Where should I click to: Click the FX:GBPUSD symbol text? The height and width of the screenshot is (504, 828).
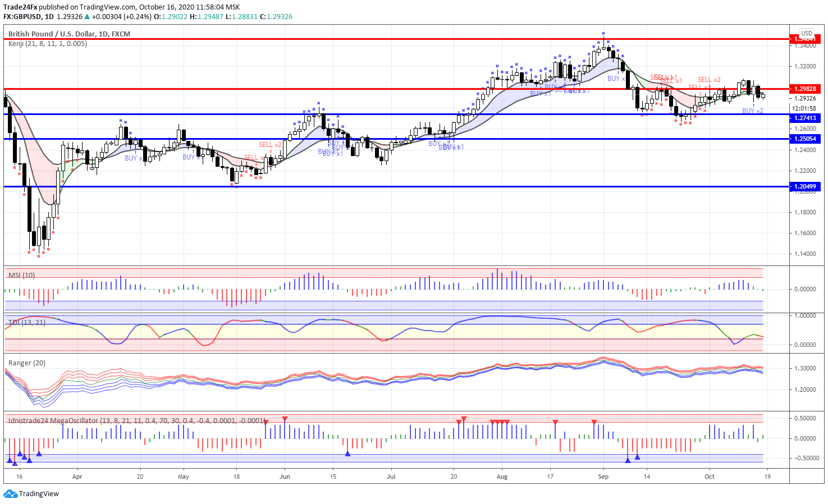tap(23, 17)
